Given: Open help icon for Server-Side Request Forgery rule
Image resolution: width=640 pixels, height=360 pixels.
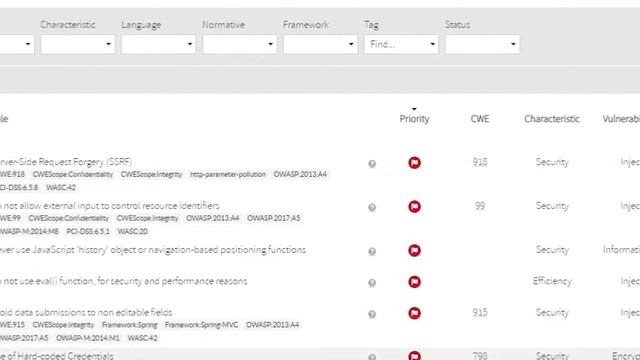Looking at the screenshot, I should coord(372,164).
